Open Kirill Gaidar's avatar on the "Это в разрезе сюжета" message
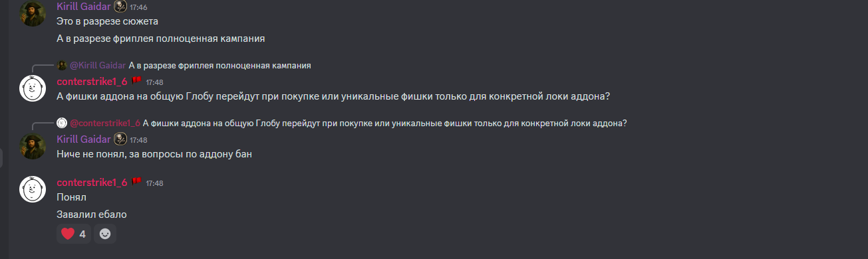Viewport: 868px width, 259px height. click(32, 13)
